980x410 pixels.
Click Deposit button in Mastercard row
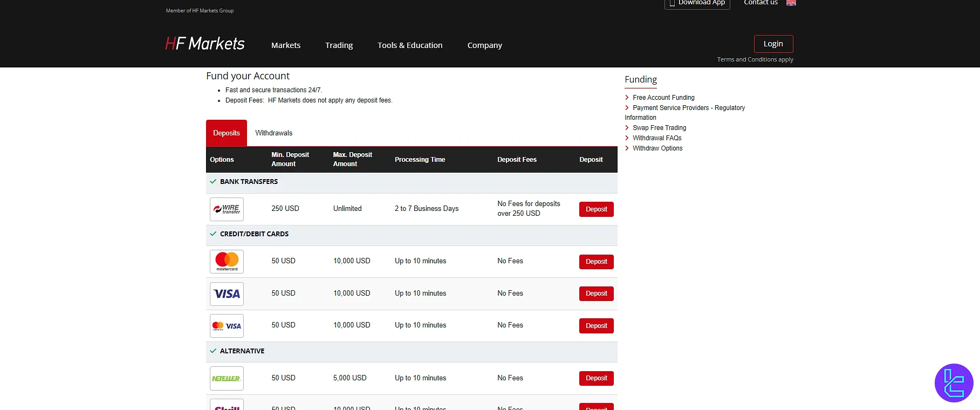click(x=597, y=262)
